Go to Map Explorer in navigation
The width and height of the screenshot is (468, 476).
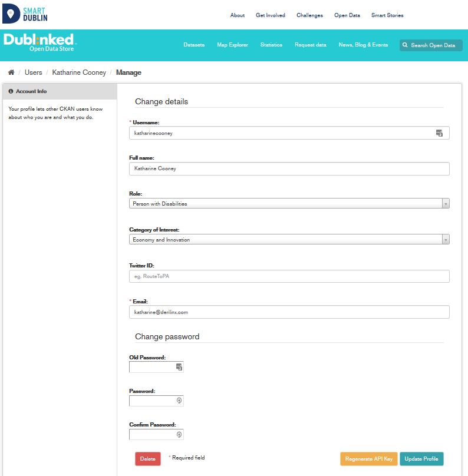click(x=232, y=45)
